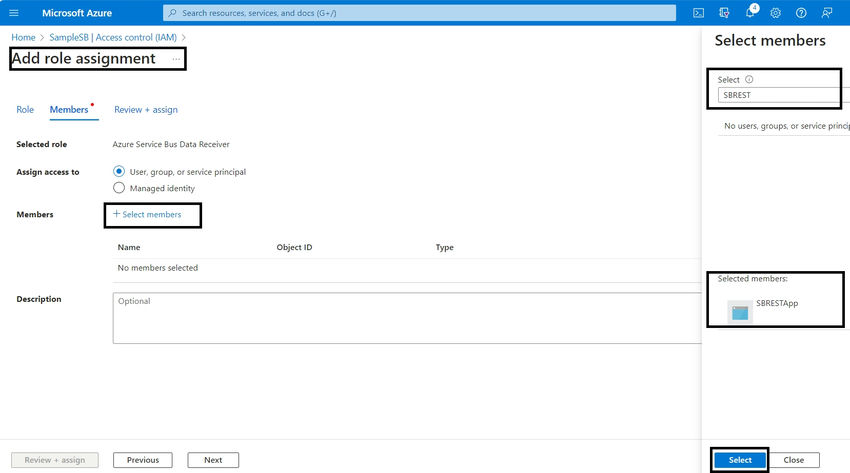Screen dimensions: 850x473
Task: Switch to the Review + assign tab
Action: [146, 109]
